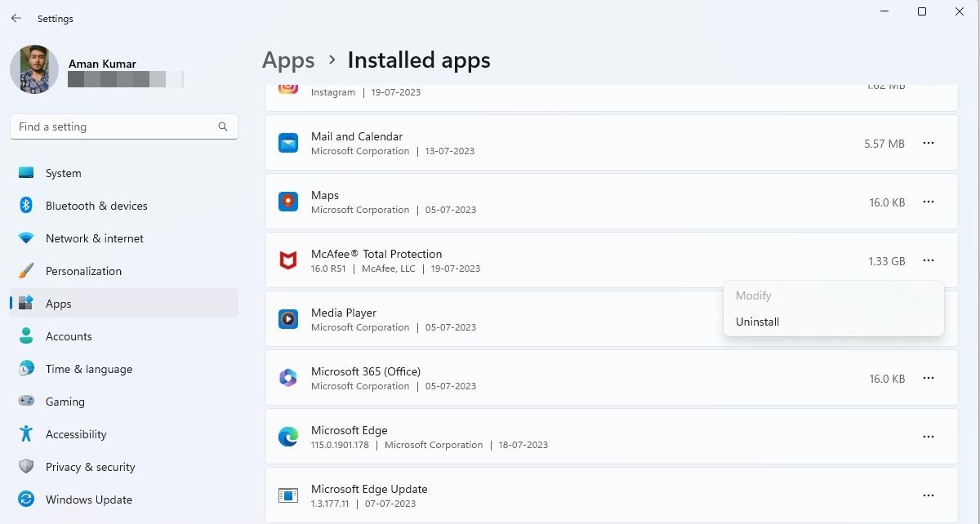Close the Settings window
980x524 pixels.
[960, 12]
